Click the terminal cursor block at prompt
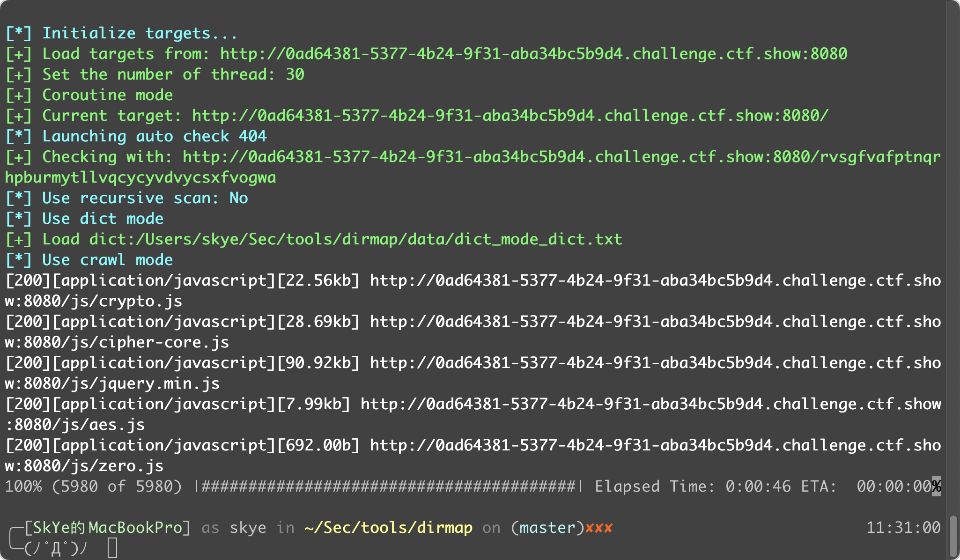Viewport: 960px width, 560px height. click(112, 548)
